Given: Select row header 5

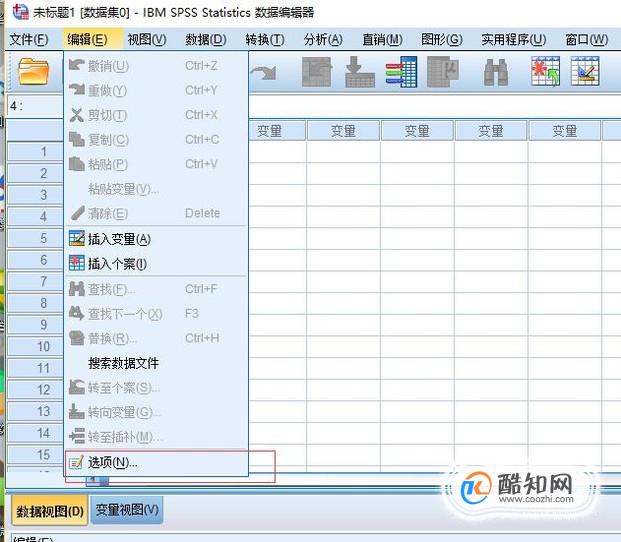Looking at the screenshot, I should click(35, 238).
